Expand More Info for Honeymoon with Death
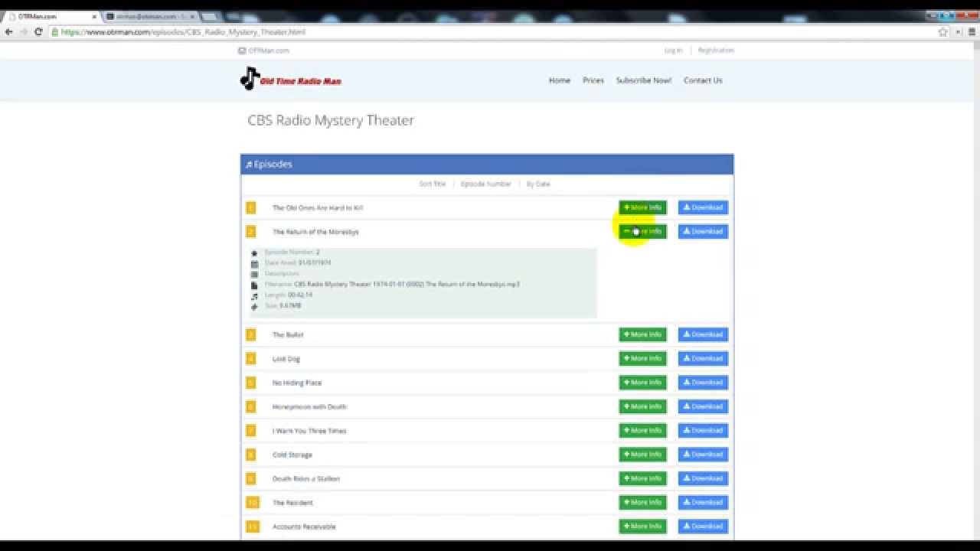The image size is (980, 551). point(642,406)
